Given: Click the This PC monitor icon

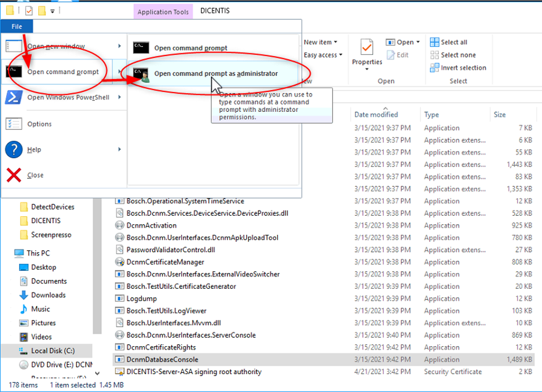Looking at the screenshot, I should [x=19, y=253].
